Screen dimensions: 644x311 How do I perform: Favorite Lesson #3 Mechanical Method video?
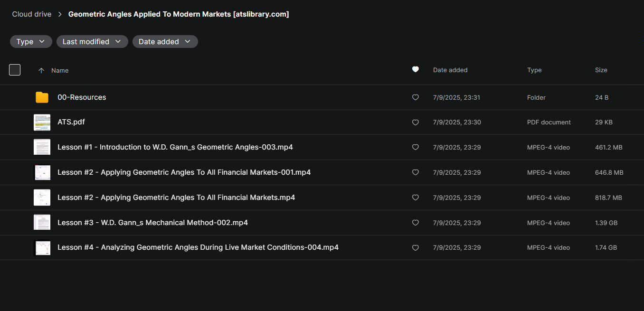[415, 223]
